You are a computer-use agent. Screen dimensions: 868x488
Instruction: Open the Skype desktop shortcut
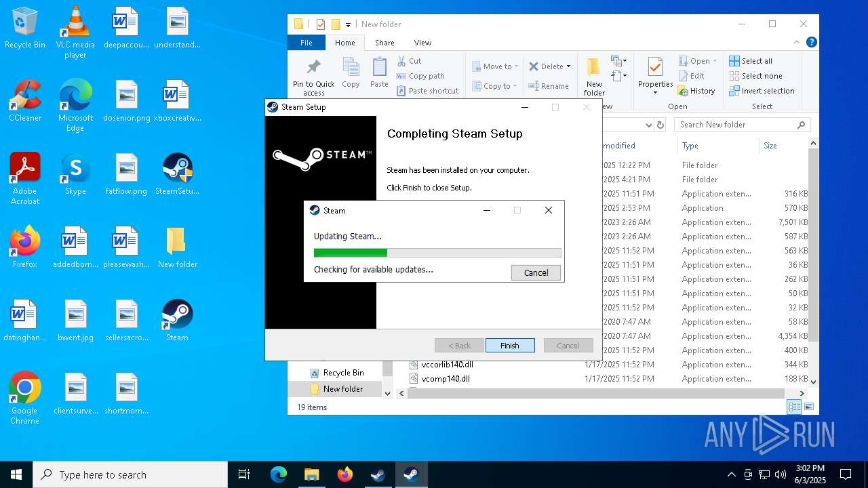click(75, 174)
